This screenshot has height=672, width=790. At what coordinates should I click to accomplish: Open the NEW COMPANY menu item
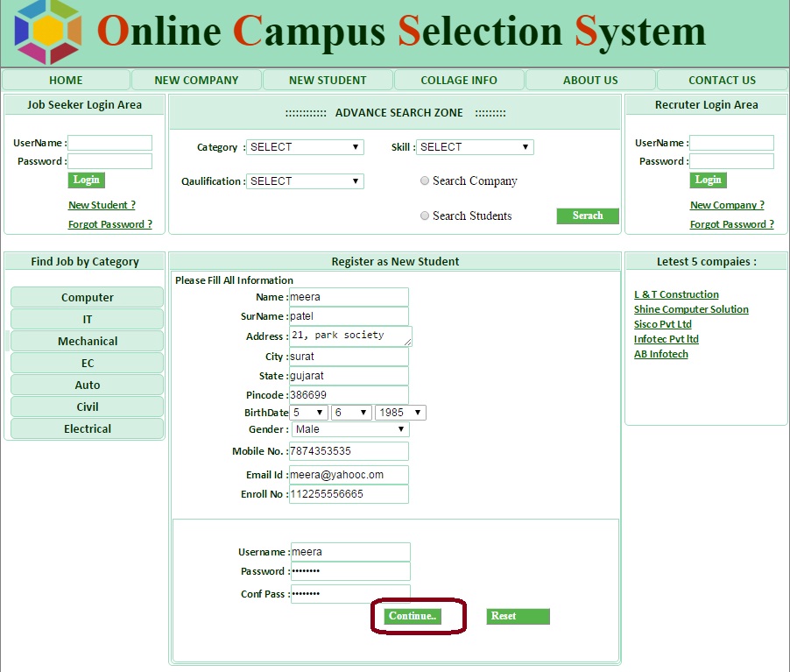pos(196,80)
